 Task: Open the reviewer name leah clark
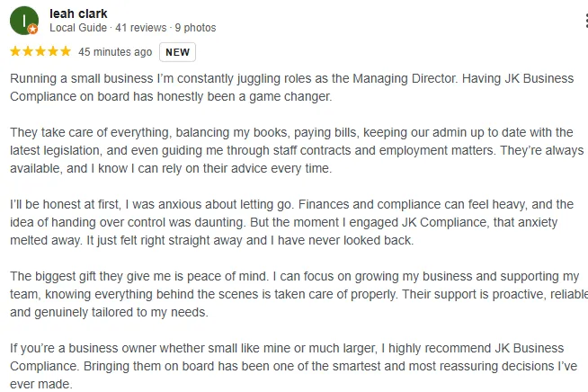point(79,13)
